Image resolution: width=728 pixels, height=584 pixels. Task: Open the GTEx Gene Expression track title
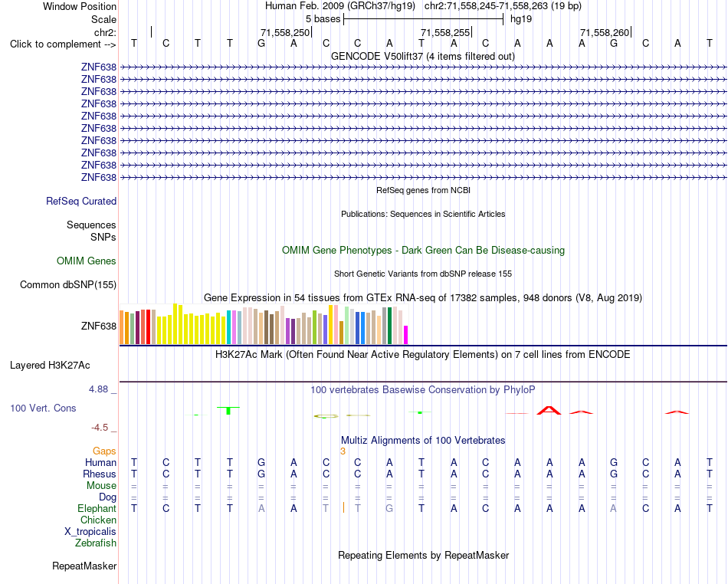click(422, 297)
